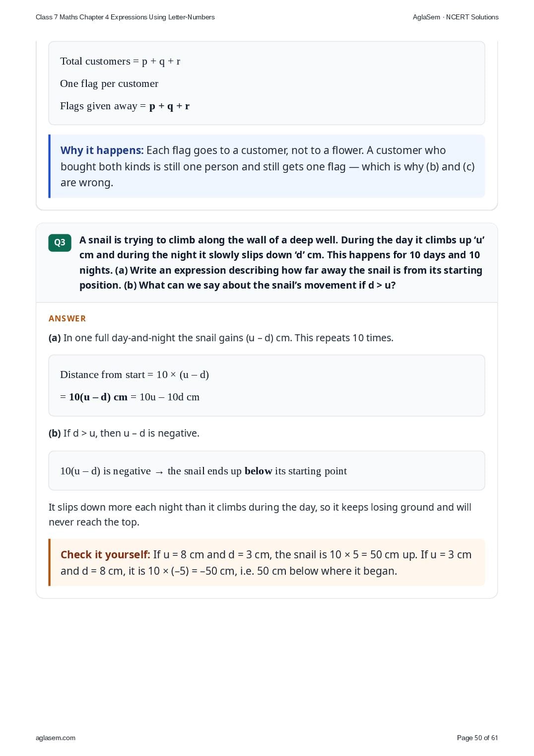Screen dimensions: 534x756
Task: Select the (a) part label in the answer
Action: click(x=55, y=338)
